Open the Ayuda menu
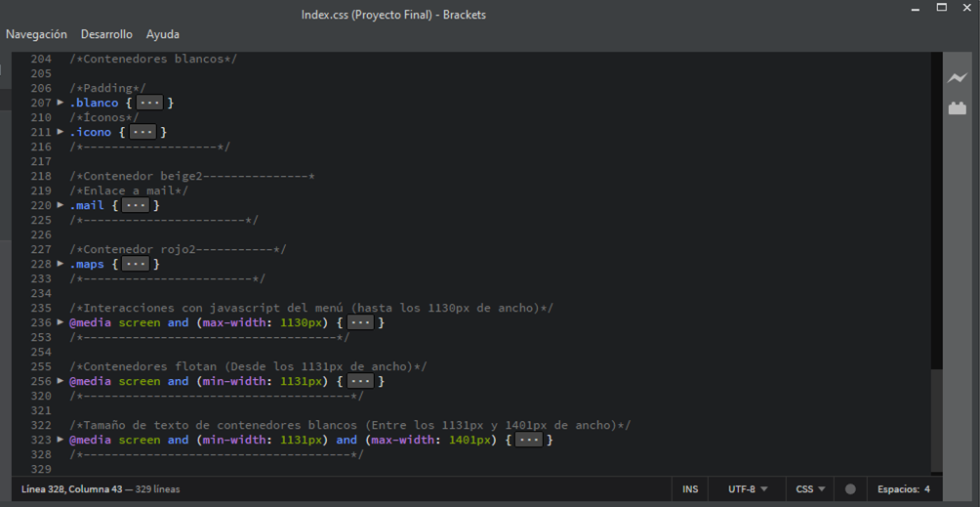The height and width of the screenshot is (507, 980). 163,34
